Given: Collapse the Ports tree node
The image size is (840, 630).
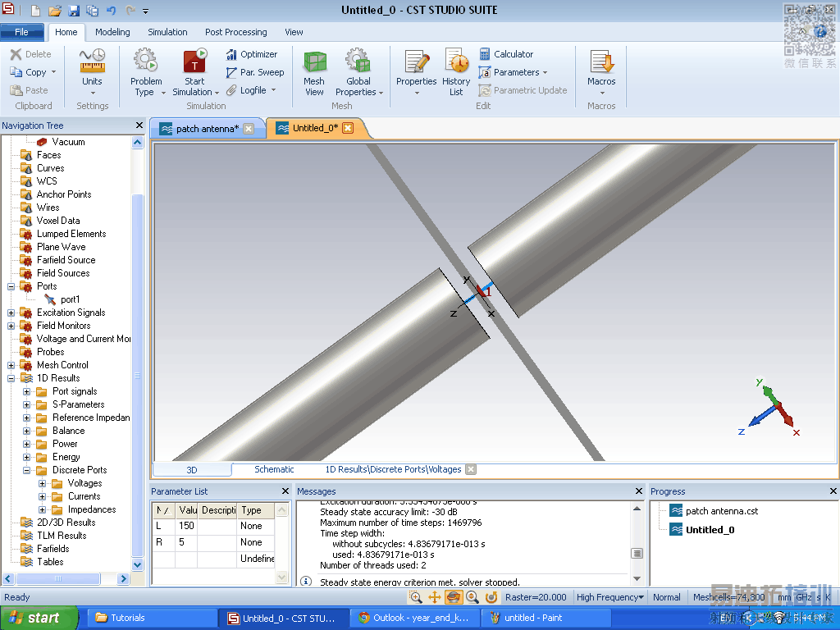Looking at the screenshot, I should (11, 286).
